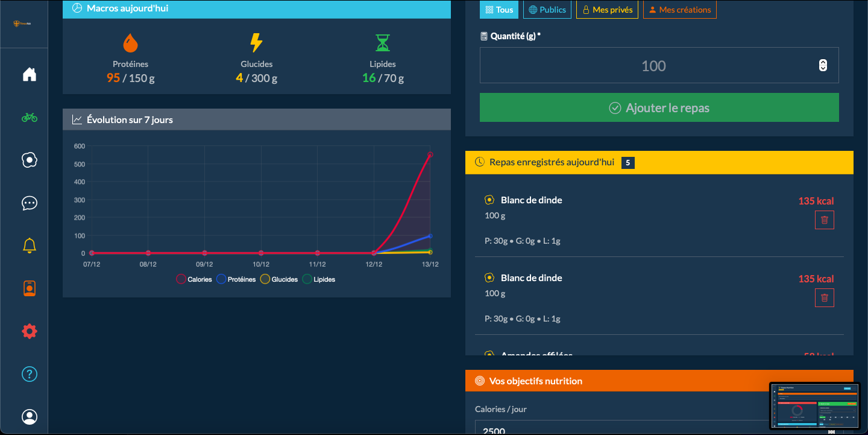Open user profile icon in sidebar
Viewport: 868px width, 435px height.
(x=30, y=417)
